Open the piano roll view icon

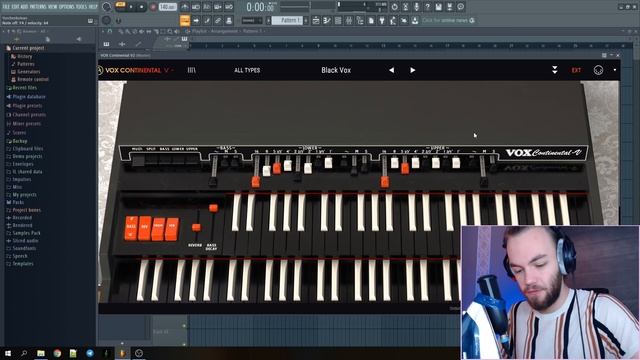[327, 20]
